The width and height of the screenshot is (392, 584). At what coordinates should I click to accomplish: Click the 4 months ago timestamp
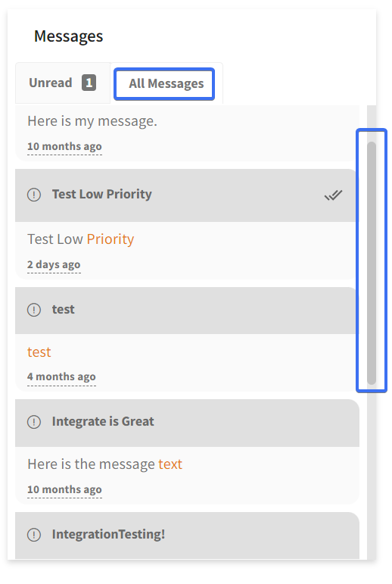[61, 376]
